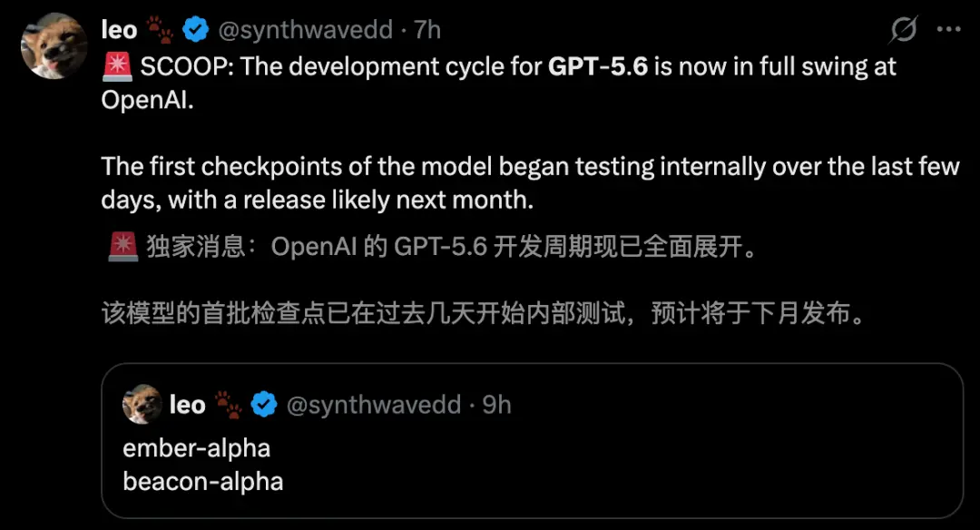
Task: Open quoted tweet via ember-alpha text
Action: point(196,448)
